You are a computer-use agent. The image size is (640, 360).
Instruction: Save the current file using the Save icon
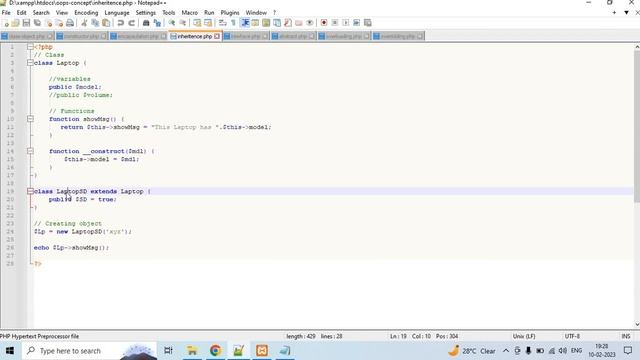(26, 23)
